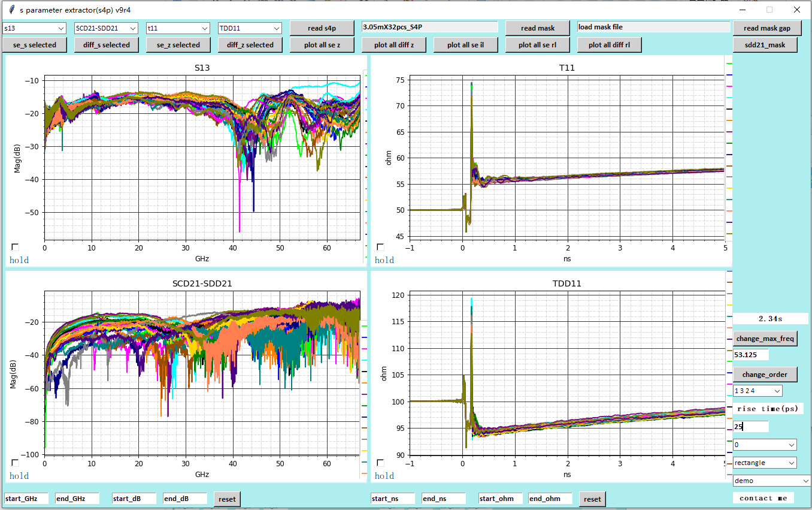Enable hold checkbox for the S13 plot
This screenshot has width=812, height=510.
(15, 247)
